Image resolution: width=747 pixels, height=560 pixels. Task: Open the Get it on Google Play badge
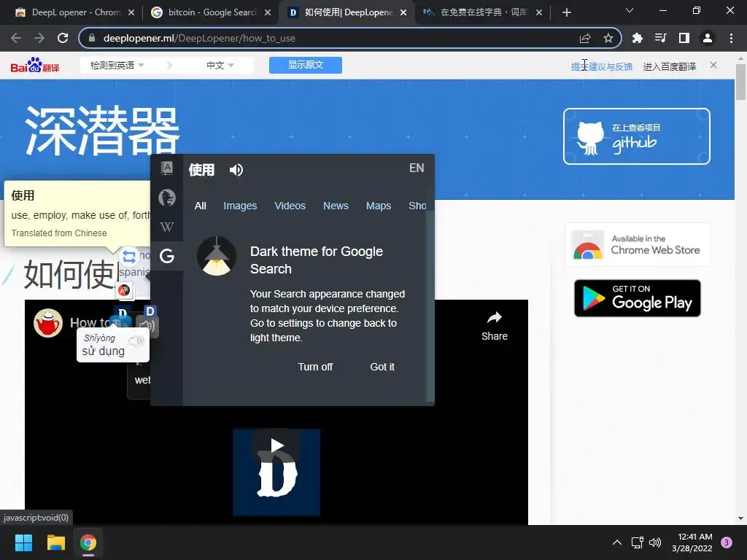638,298
